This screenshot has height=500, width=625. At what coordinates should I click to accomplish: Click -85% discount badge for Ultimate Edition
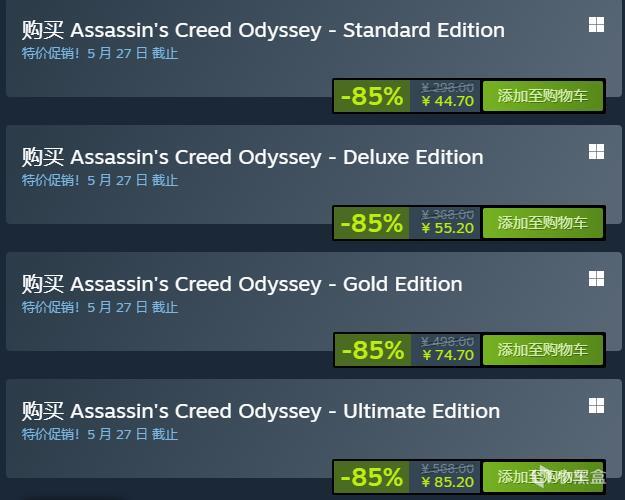click(372, 477)
